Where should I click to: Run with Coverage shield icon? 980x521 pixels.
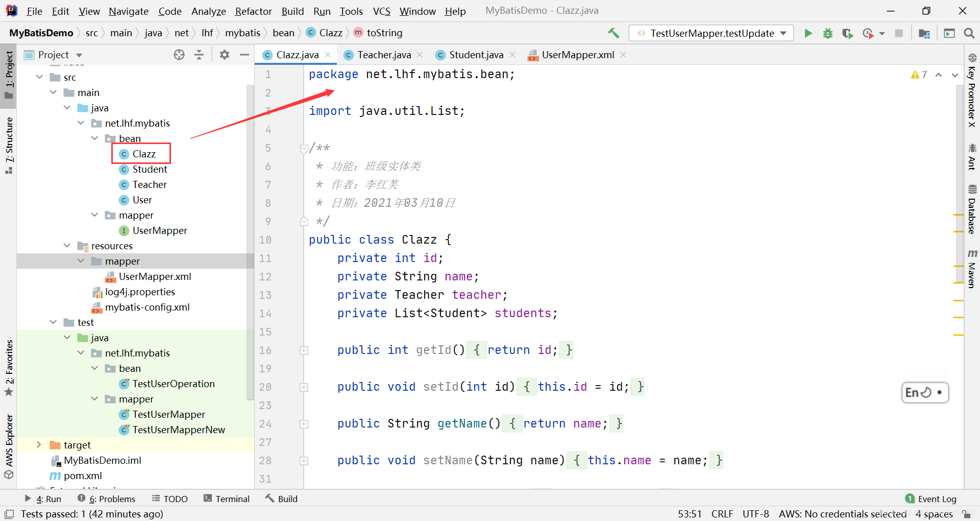[847, 33]
